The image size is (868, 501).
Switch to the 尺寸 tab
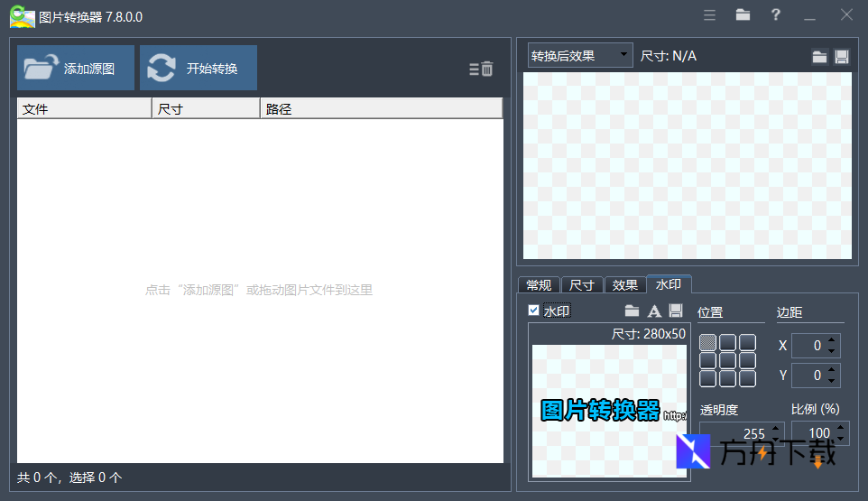[x=582, y=284]
